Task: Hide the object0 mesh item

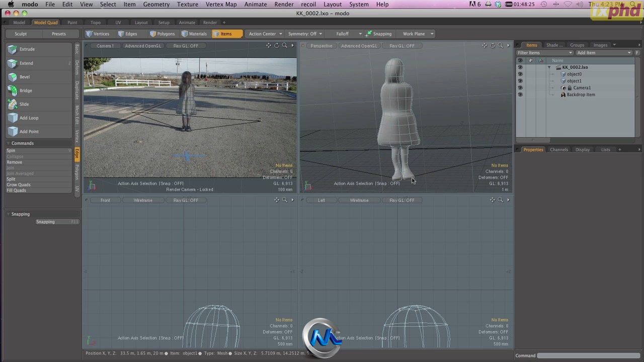Action: click(x=520, y=74)
